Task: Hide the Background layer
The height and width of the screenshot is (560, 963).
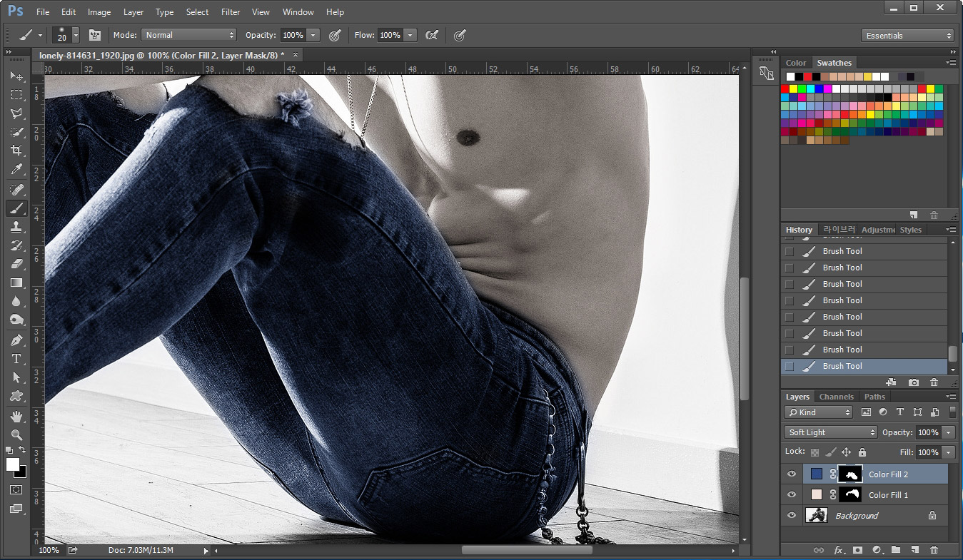Action: tap(791, 516)
